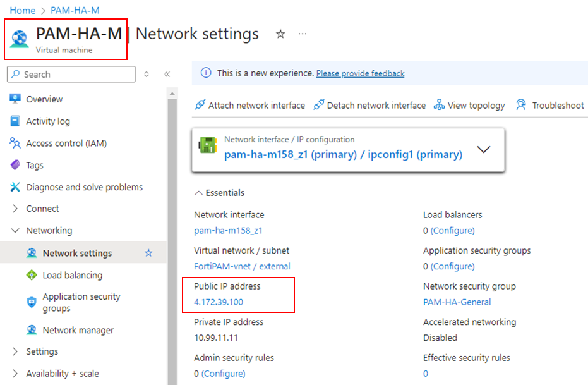Image resolution: width=588 pixels, height=385 pixels.
Task: Toggle the favorite star next to Network settings title
Action: pyautogui.click(x=280, y=35)
